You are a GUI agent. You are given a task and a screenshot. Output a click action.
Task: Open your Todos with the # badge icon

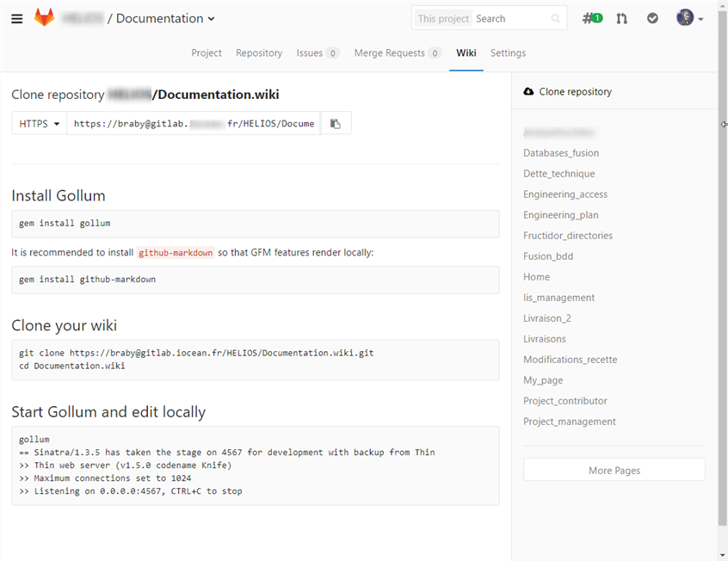point(592,17)
